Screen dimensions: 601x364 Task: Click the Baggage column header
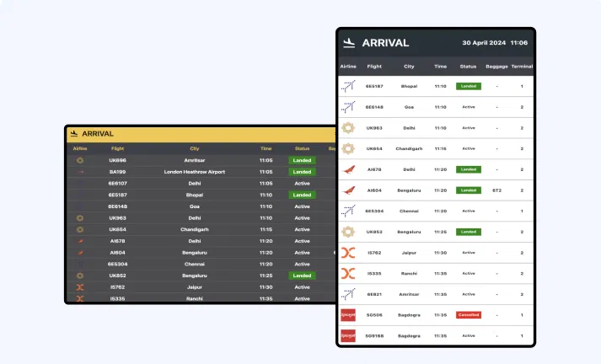(497, 66)
